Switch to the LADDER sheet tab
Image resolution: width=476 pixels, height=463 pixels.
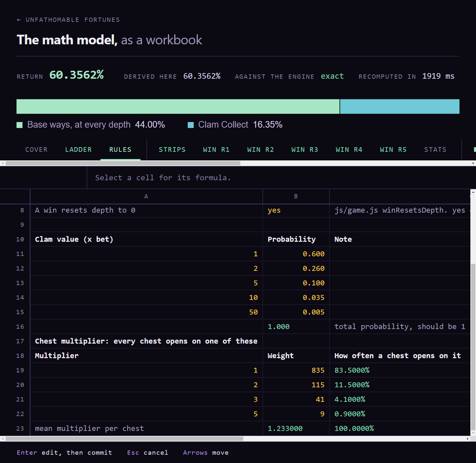(x=78, y=150)
